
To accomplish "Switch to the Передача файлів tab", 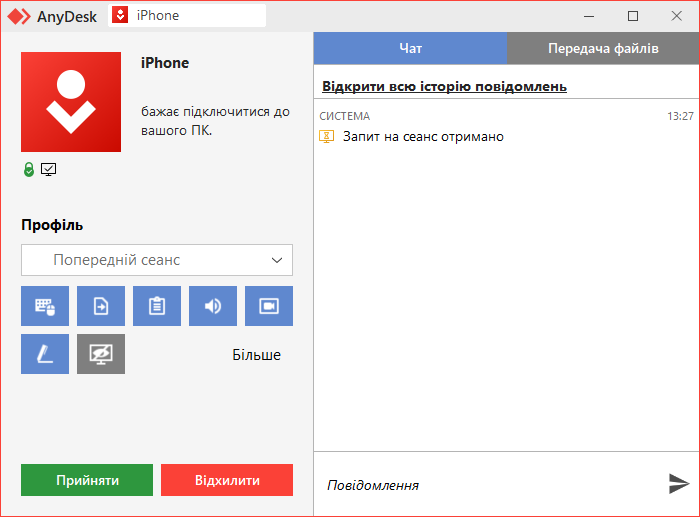I will [x=603, y=48].
